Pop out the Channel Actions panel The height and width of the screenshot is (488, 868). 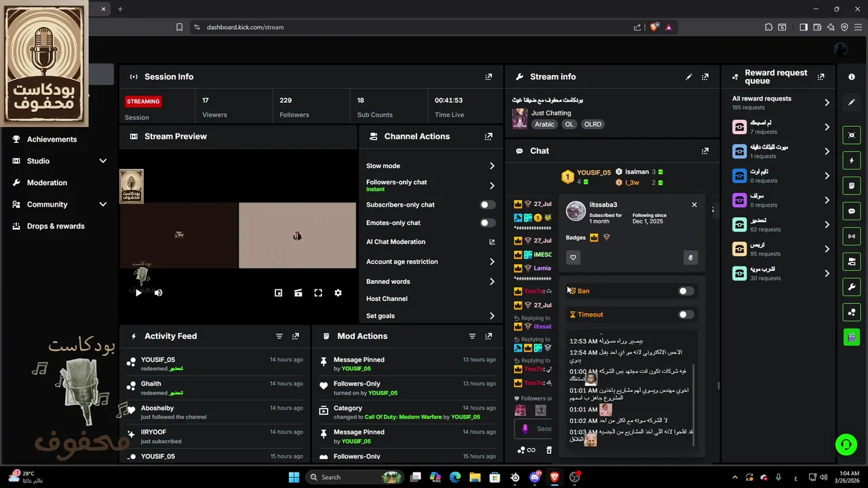tap(488, 136)
